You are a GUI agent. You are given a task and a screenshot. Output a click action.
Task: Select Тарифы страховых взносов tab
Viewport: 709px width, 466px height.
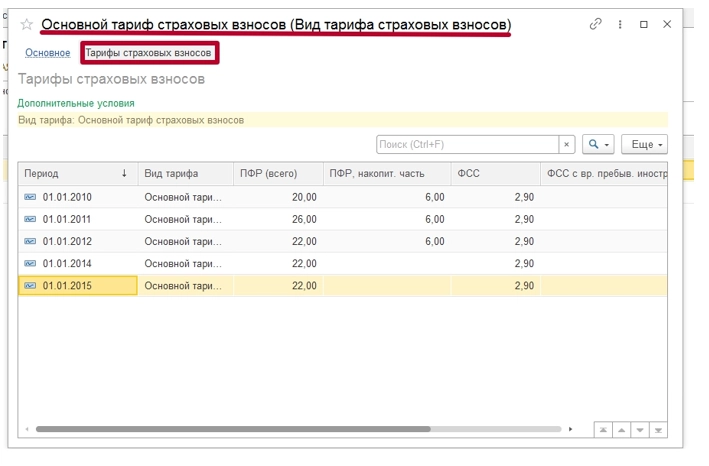click(x=149, y=53)
